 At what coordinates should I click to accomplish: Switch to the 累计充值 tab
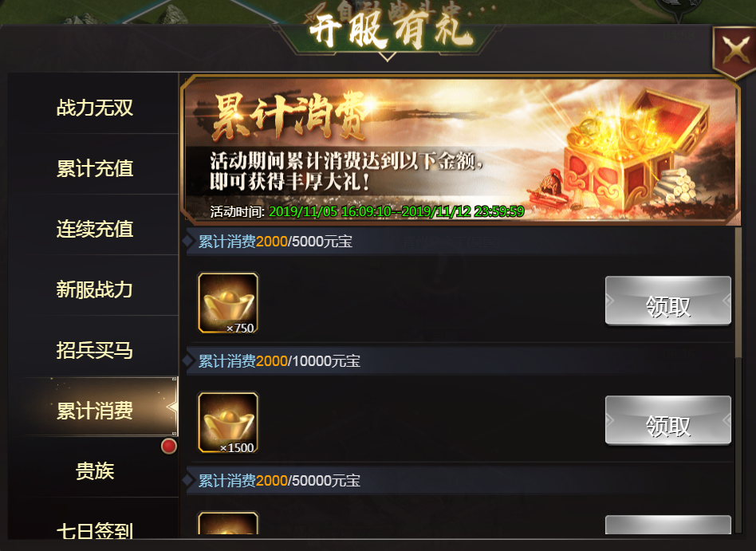[94, 167]
